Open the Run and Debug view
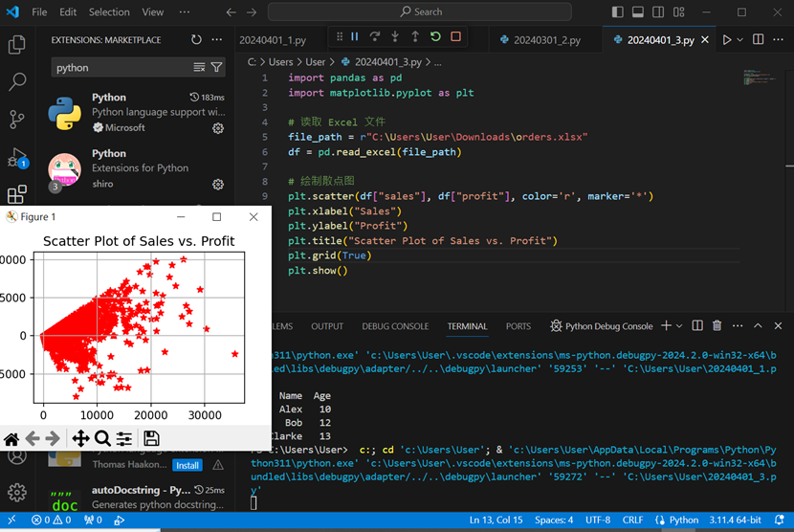This screenshot has width=794, height=532. click(x=16, y=158)
